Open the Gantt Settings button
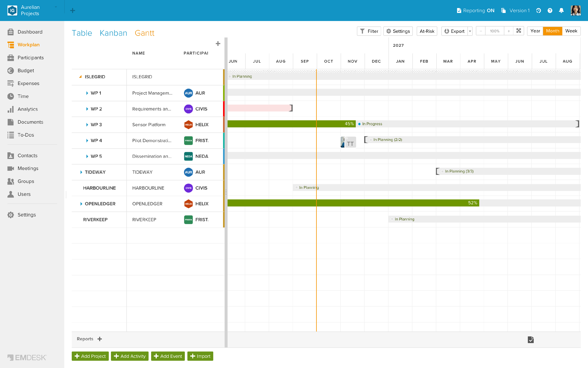The image size is (588, 368). click(398, 31)
